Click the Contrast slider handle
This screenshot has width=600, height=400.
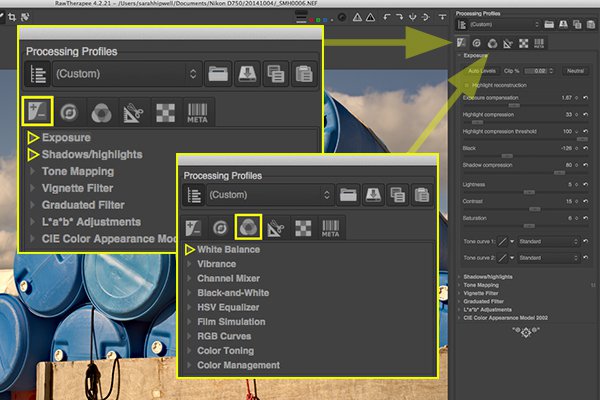[x=535, y=209]
